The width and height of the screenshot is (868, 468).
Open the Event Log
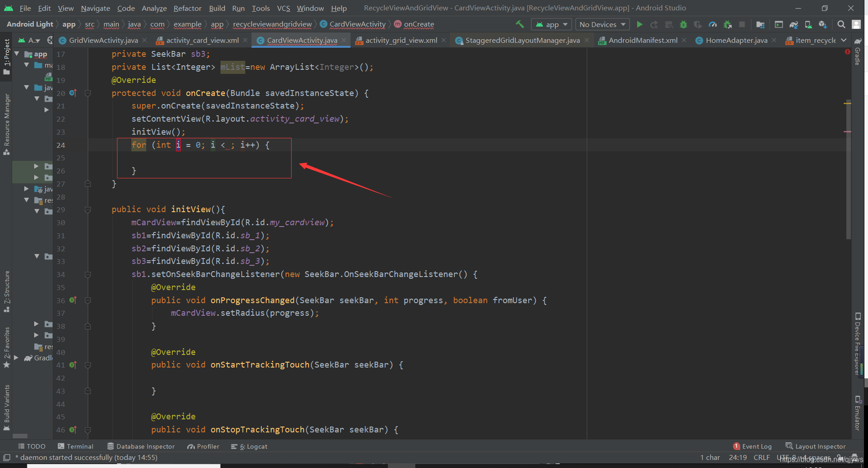pos(752,446)
